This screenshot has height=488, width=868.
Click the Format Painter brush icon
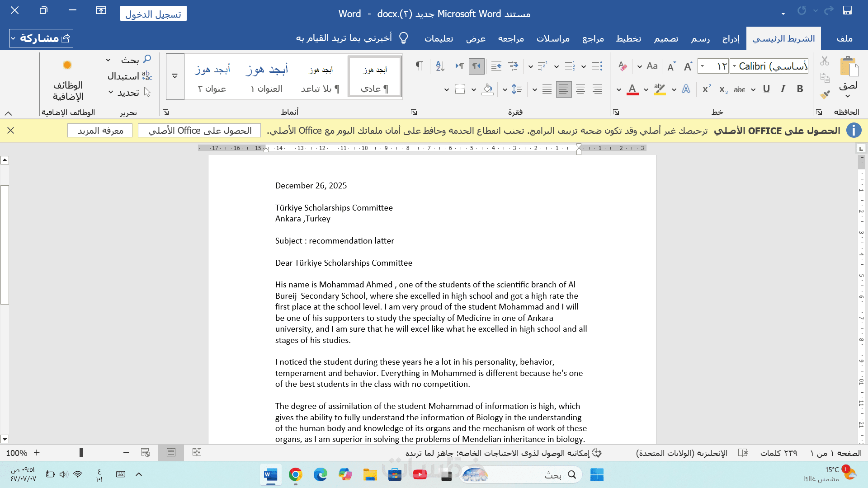coord(825,94)
